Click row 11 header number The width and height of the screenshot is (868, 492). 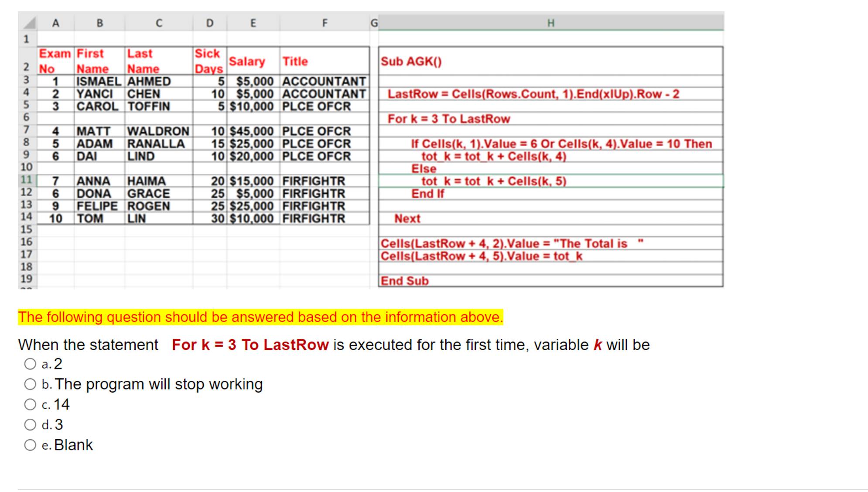pos(27,180)
